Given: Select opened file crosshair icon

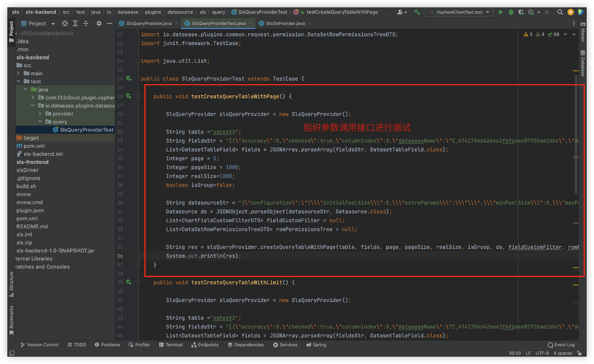Looking at the screenshot, I should click(x=65, y=23).
